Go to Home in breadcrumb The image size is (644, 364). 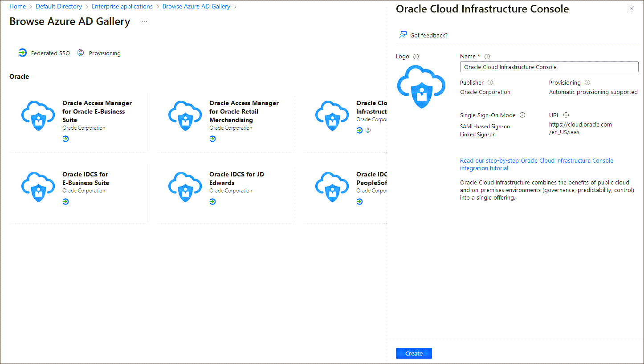tap(17, 7)
